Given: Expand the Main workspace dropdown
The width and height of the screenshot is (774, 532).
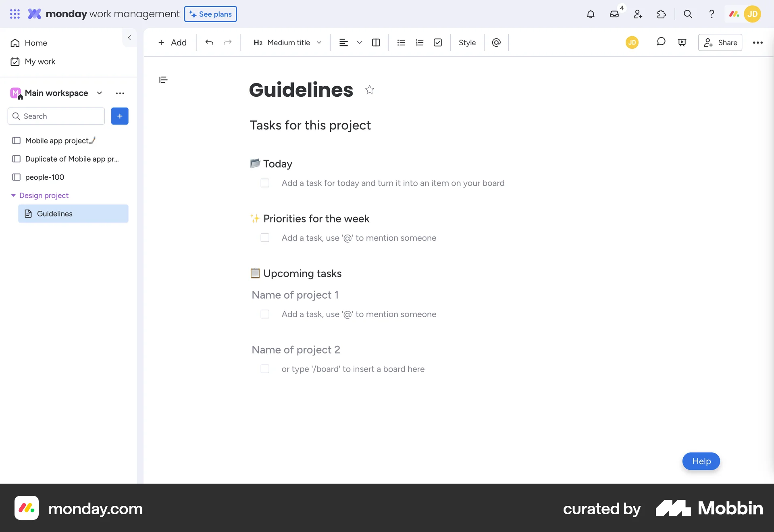Looking at the screenshot, I should pos(99,93).
